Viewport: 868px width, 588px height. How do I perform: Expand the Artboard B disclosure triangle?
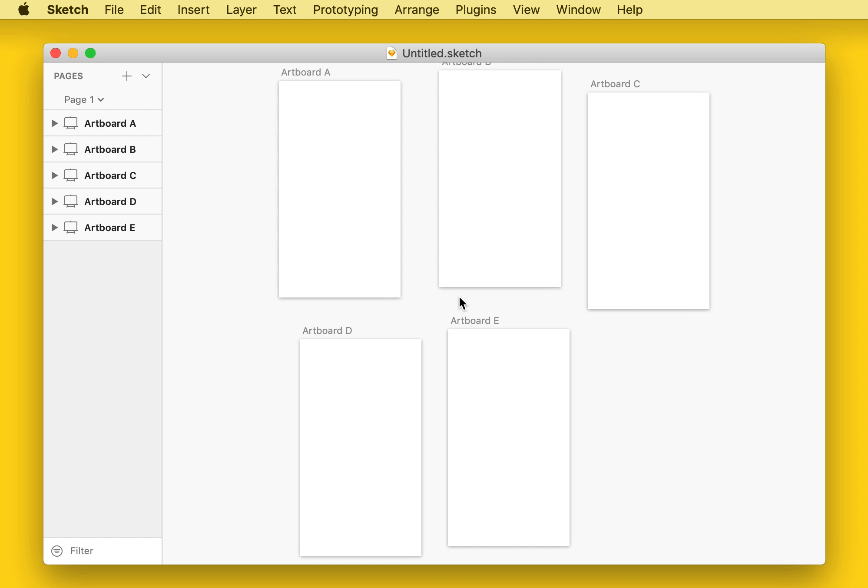[54, 149]
